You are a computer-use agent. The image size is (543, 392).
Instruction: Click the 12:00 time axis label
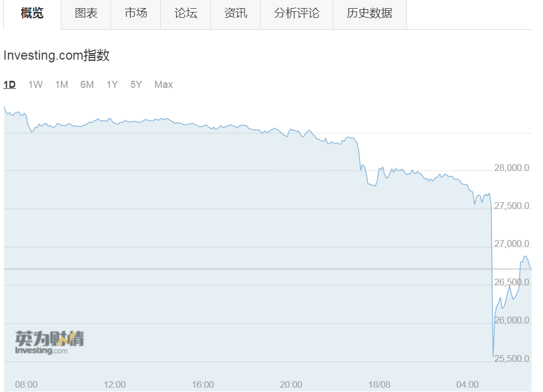[x=114, y=384]
